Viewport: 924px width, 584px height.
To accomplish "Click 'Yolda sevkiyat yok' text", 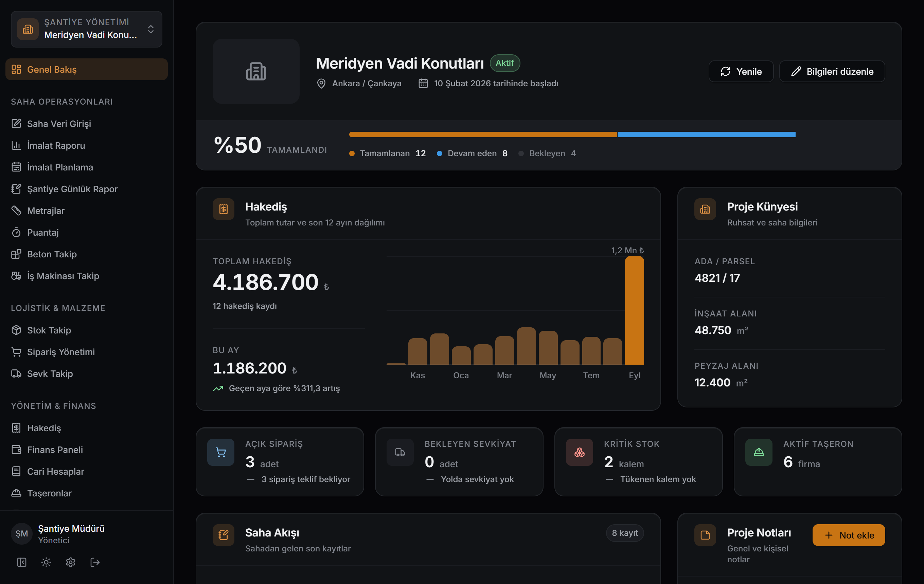I will tap(477, 479).
